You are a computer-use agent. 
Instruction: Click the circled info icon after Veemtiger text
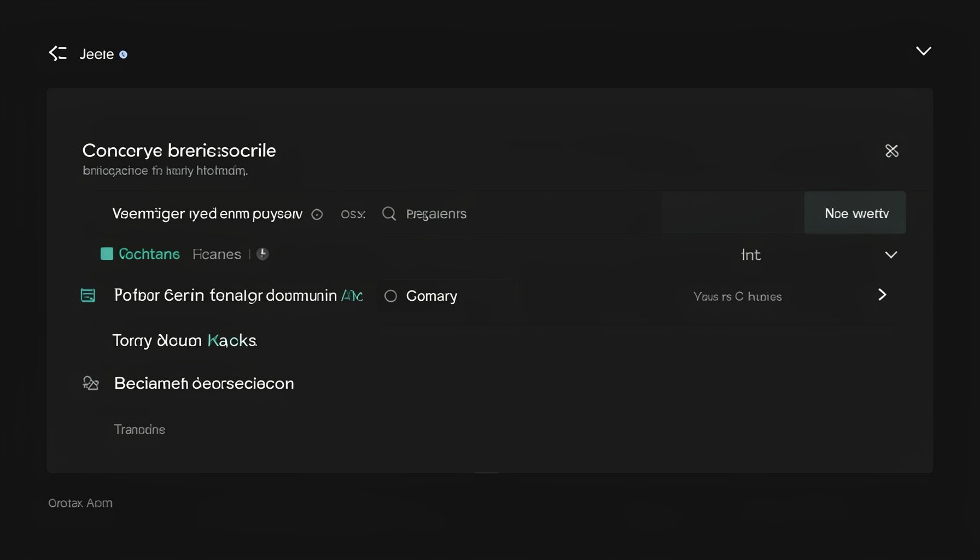[x=317, y=214]
